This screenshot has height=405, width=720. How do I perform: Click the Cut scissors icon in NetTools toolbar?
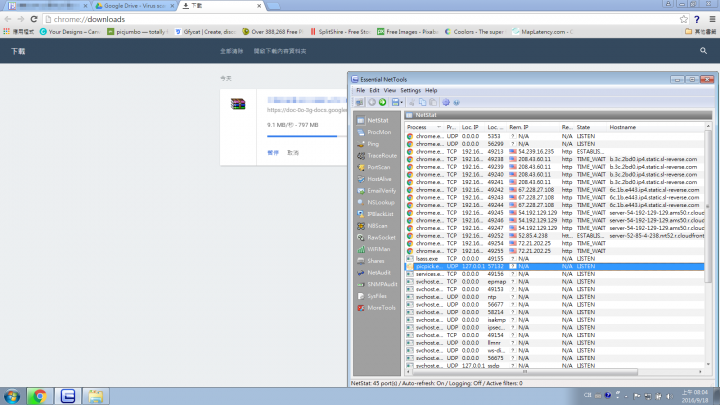click(x=412, y=102)
